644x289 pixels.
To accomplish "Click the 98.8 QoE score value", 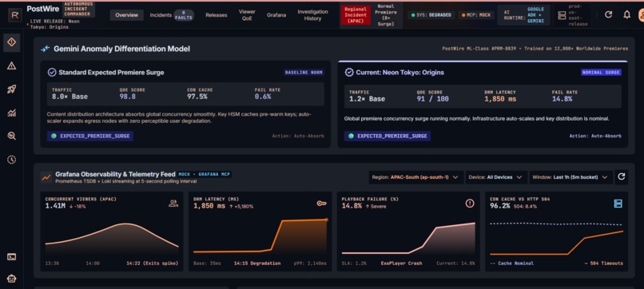I will 127,97.
